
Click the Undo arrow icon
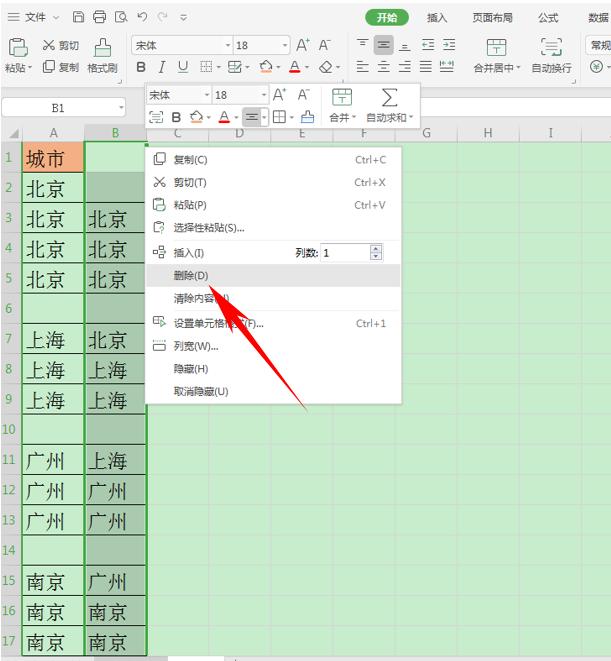(142, 17)
